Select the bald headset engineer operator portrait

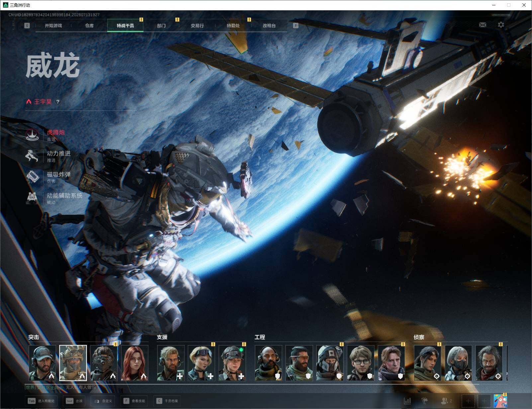(268, 363)
